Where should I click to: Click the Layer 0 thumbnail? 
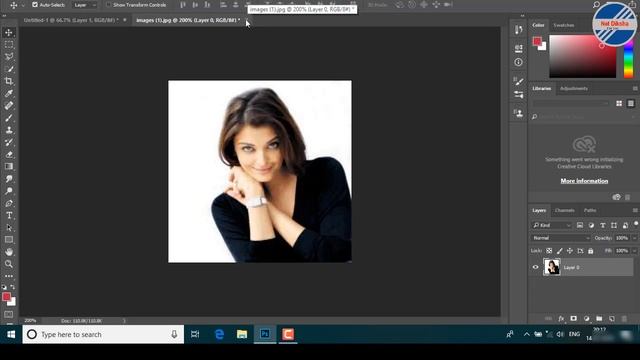click(552, 267)
